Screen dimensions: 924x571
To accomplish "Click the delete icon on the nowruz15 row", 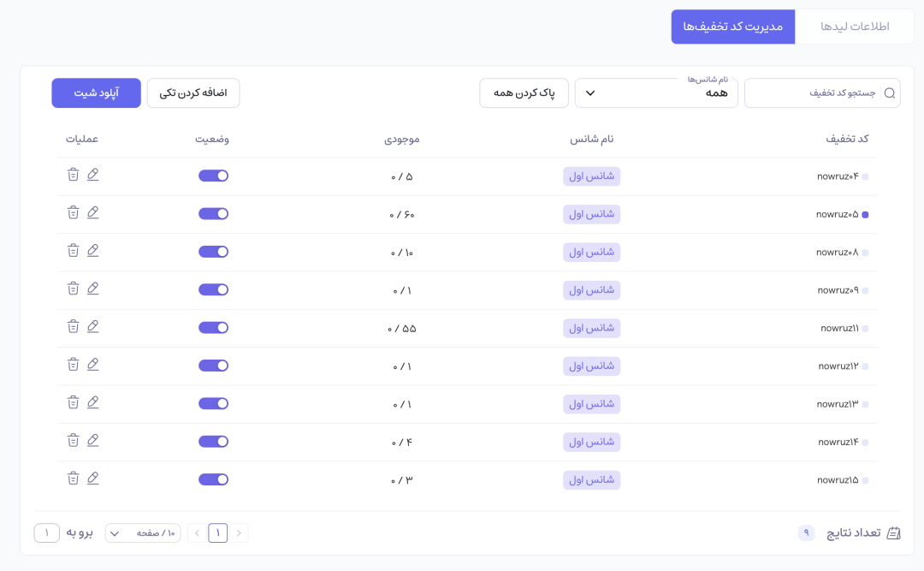I will (x=74, y=478).
